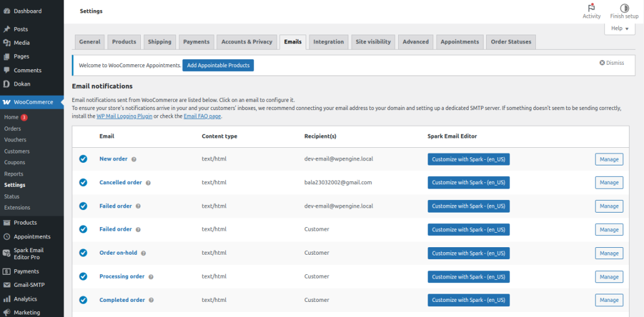Open the Order Statuses tab
Image resolution: width=644 pixels, height=317 pixels.
511,42
